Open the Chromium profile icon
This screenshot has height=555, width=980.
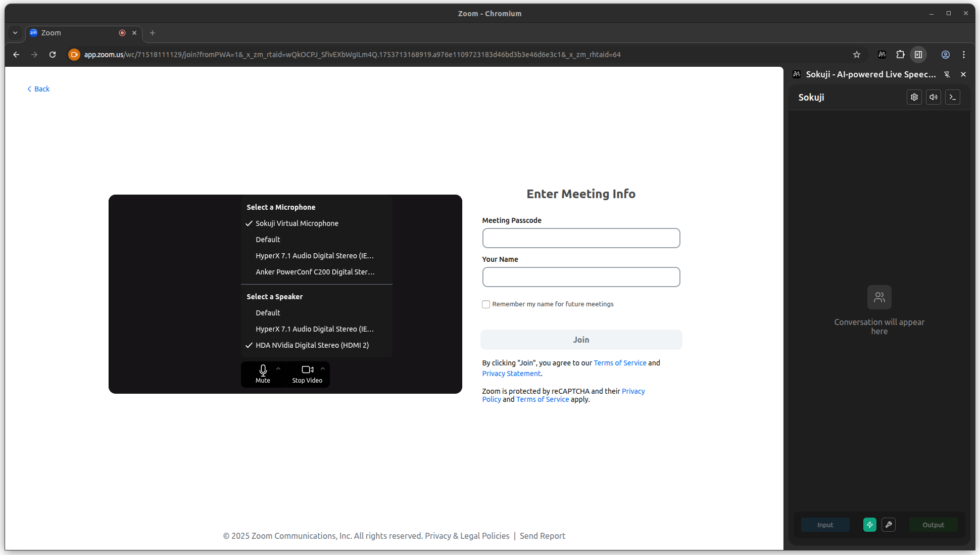(946, 55)
